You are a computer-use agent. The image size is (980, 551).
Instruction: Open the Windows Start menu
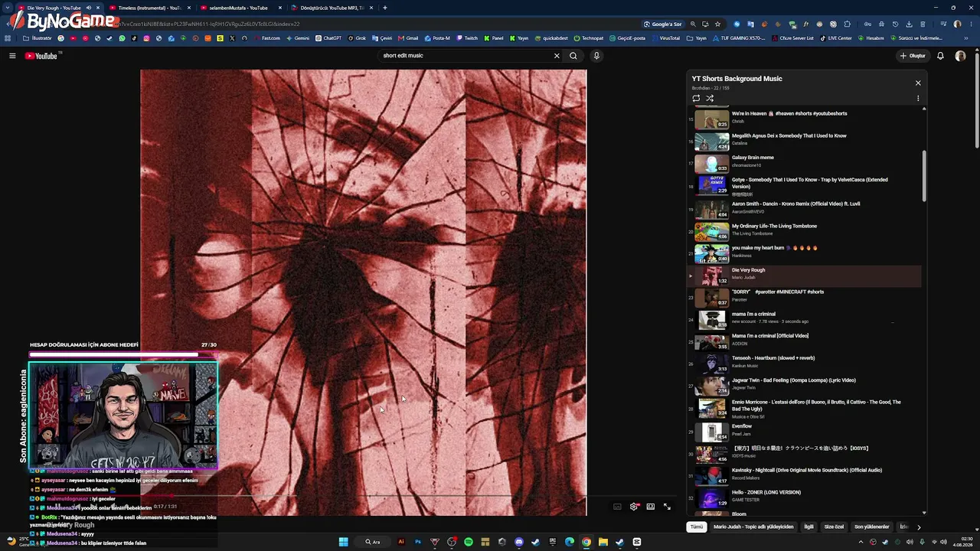click(x=344, y=542)
